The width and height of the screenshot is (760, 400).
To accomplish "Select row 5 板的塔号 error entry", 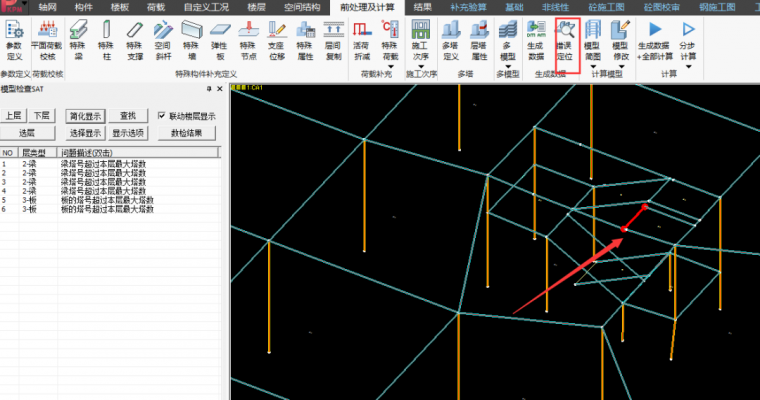I will click(x=100, y=200).
